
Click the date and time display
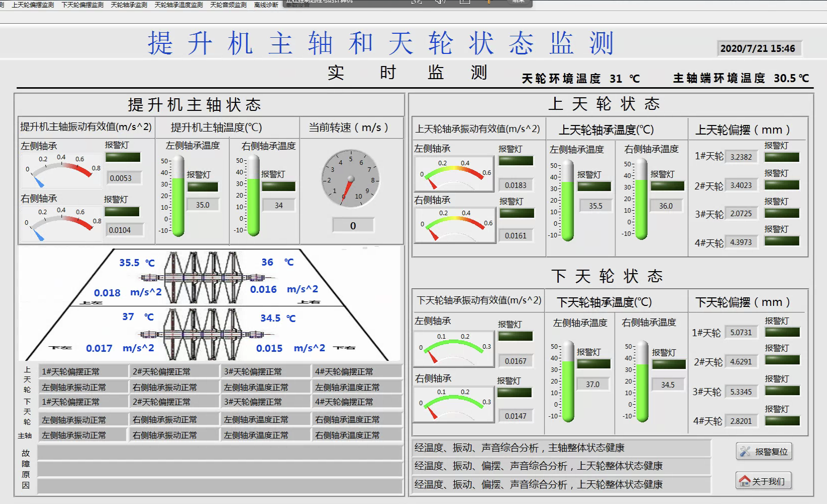pyautogui.click(x=757, y=48)
